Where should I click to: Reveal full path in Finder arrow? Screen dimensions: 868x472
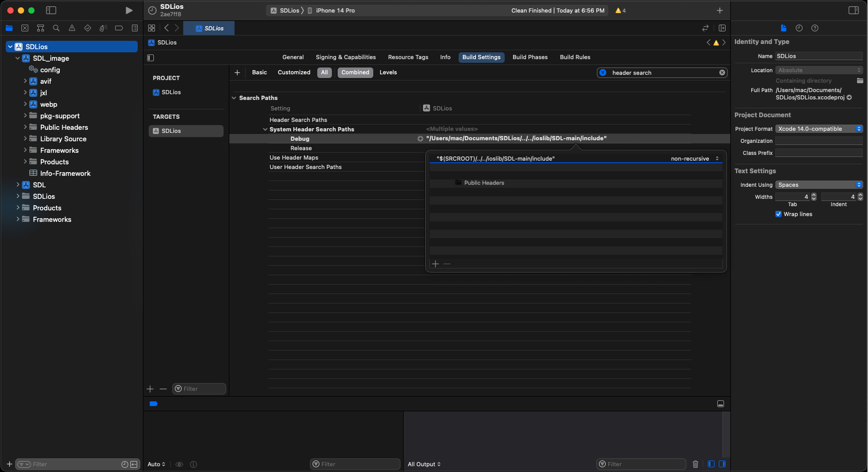click(x=849, y=97)
